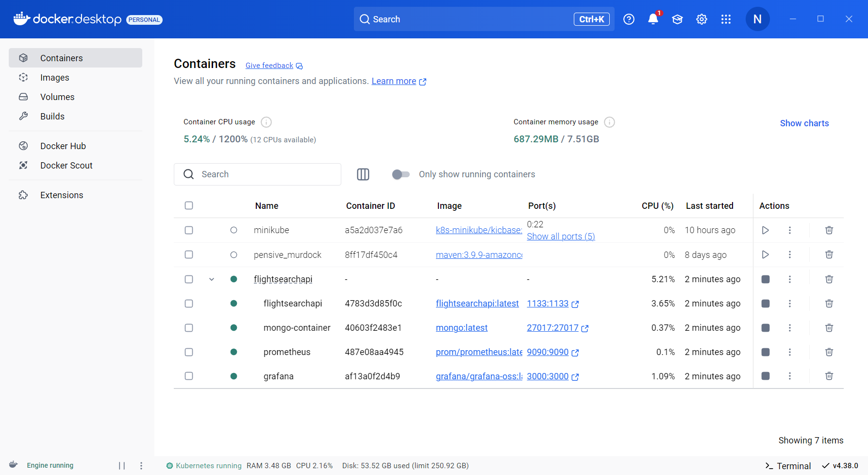Go to Images in sidebar
The height and width of the screenshot is (475, 868).
pos(75,78)
